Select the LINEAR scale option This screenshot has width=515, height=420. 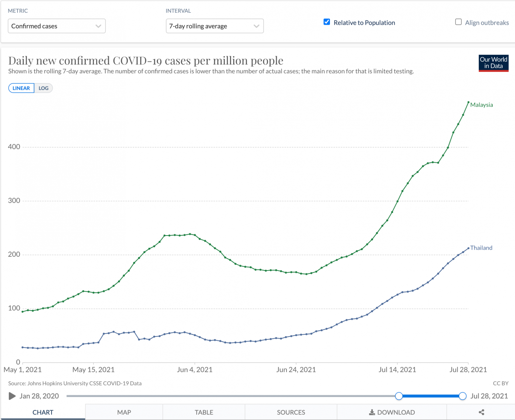[21, 88]
